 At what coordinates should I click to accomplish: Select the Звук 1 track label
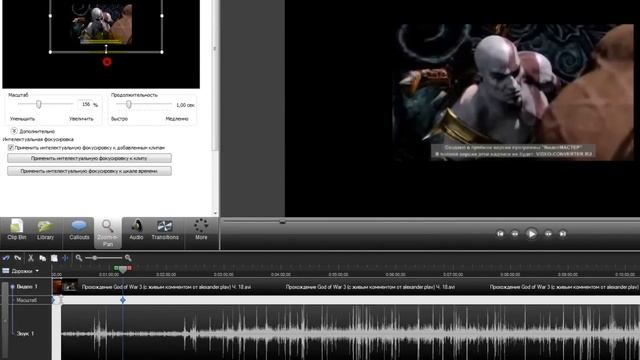25,333
